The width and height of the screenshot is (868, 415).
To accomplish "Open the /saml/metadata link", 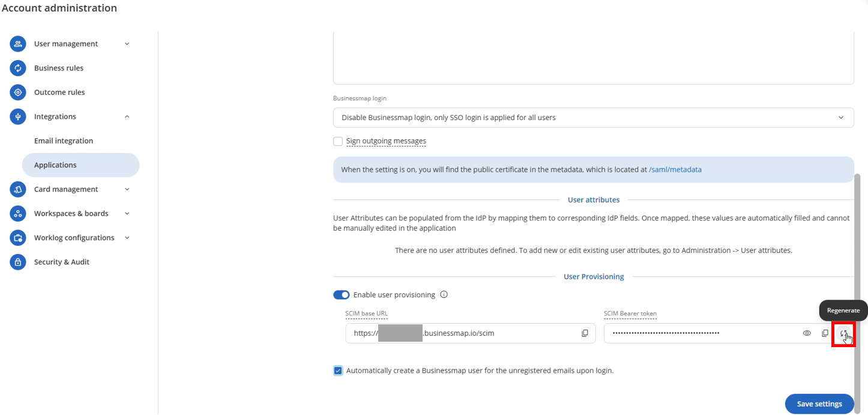I will pyautogui.click(x=675, y=169).
